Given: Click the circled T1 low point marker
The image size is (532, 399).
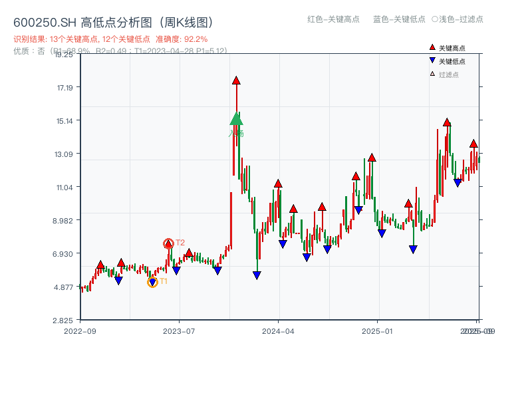Looking at the screenshot, I should 152,281.
